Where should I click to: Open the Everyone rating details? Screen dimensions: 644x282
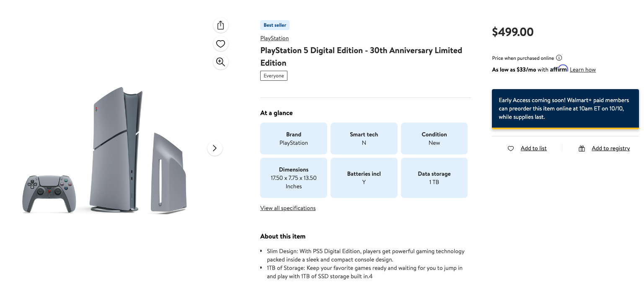click(x=274, y=76)
